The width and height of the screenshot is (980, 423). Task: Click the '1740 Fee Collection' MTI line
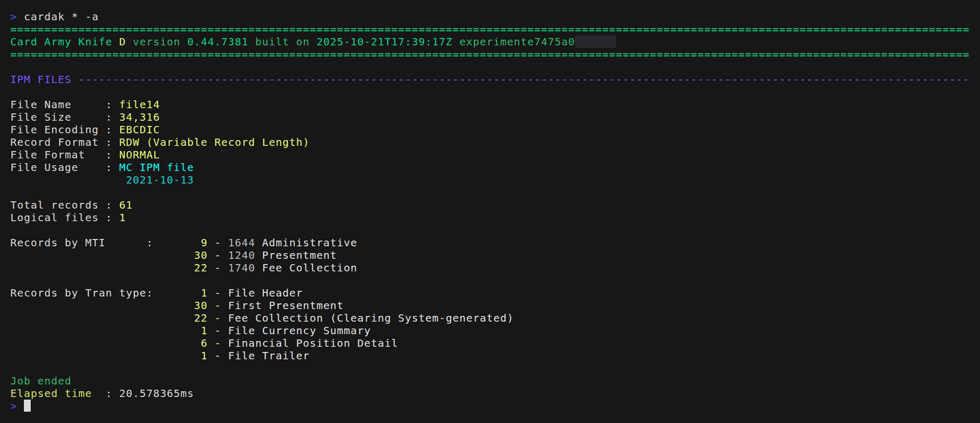[292, 268]
